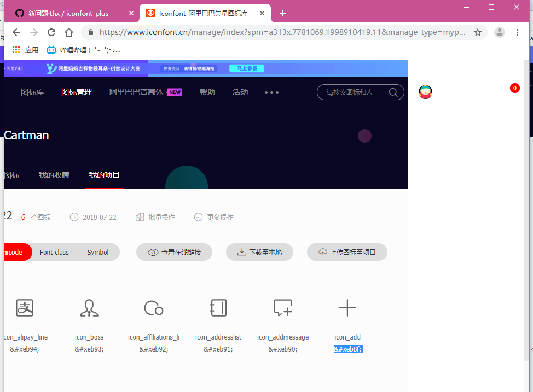Click the 查看在线链接 button
Image resolution: width=533 pixels, height=392 pixels.
click(175, 252)
